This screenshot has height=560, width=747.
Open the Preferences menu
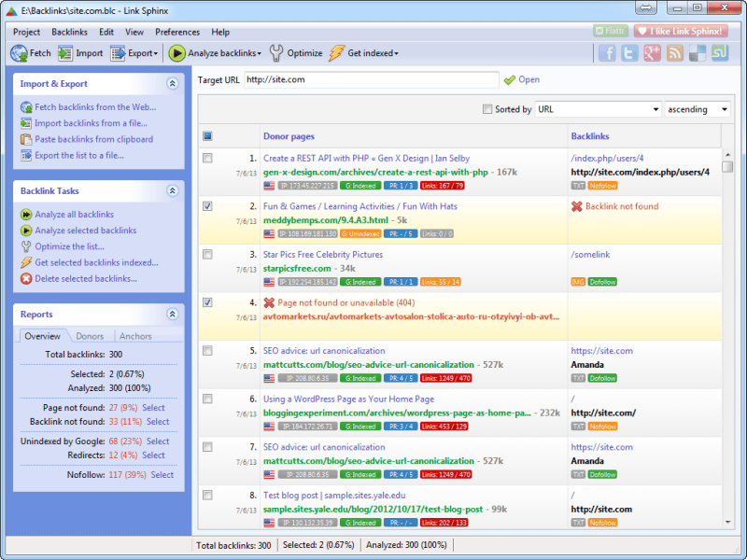pyautogui.click(x=177, y=32)
